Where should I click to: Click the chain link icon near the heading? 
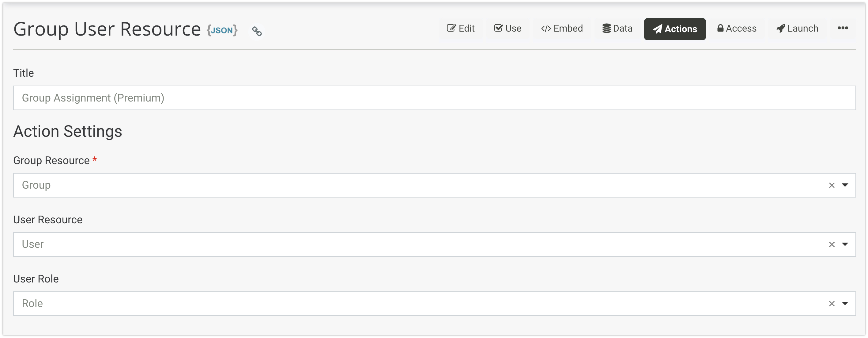257,31
